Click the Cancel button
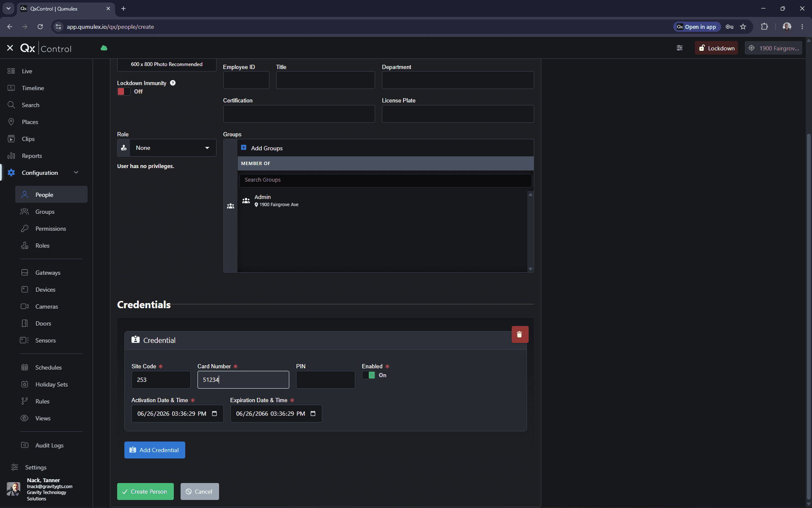The height and width of the screenshot is (508, 812). click(x=200, y=491)
